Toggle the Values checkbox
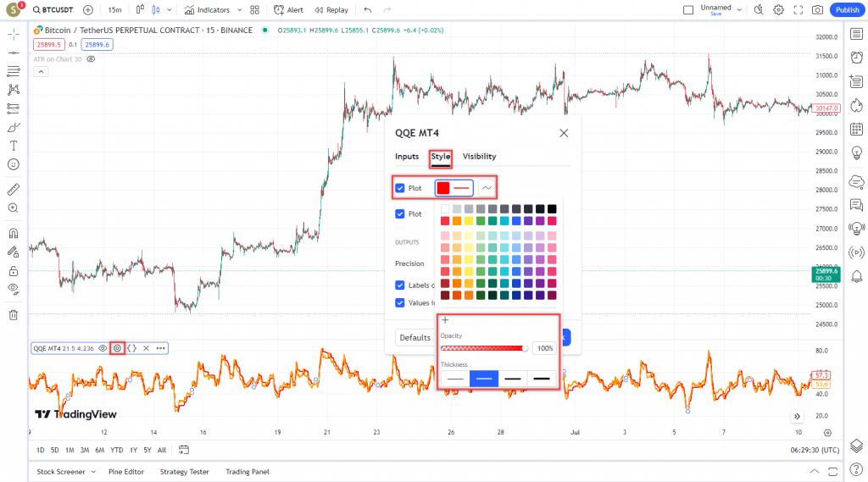Viewport: 868px width, 482px height. coord(400,302)
